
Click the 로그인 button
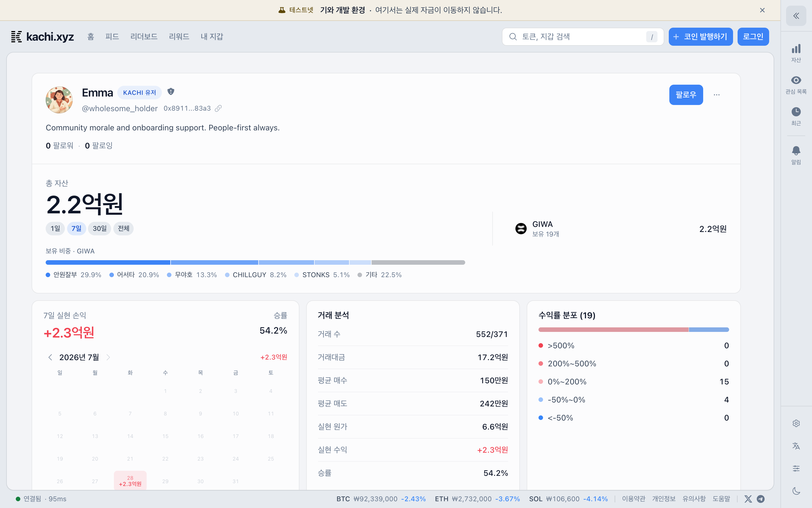pos(753,37)
